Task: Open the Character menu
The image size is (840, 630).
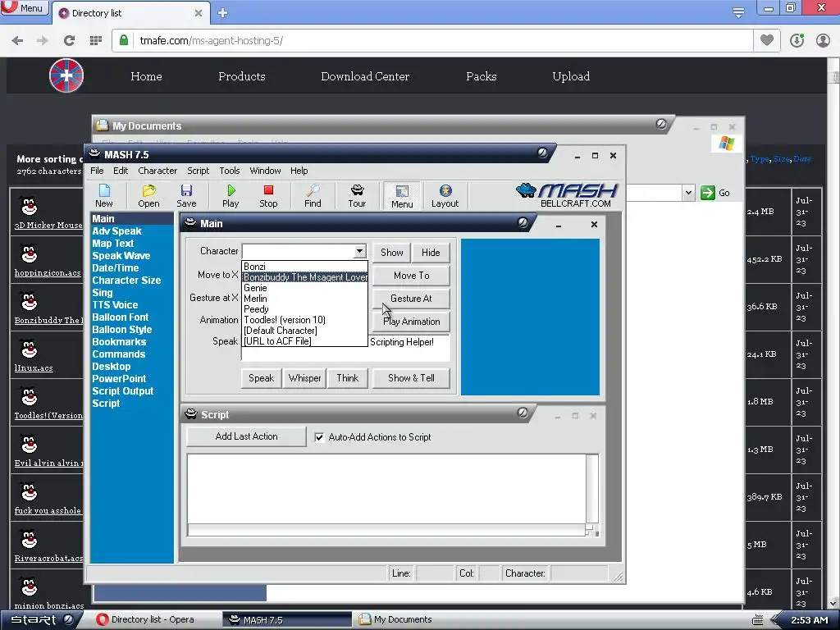Action: point(157,171)
